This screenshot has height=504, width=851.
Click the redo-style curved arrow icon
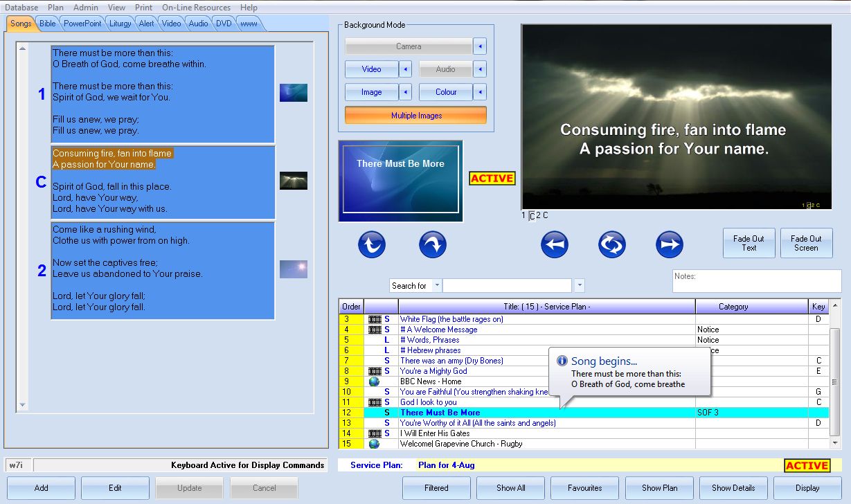tap(432, 244)
